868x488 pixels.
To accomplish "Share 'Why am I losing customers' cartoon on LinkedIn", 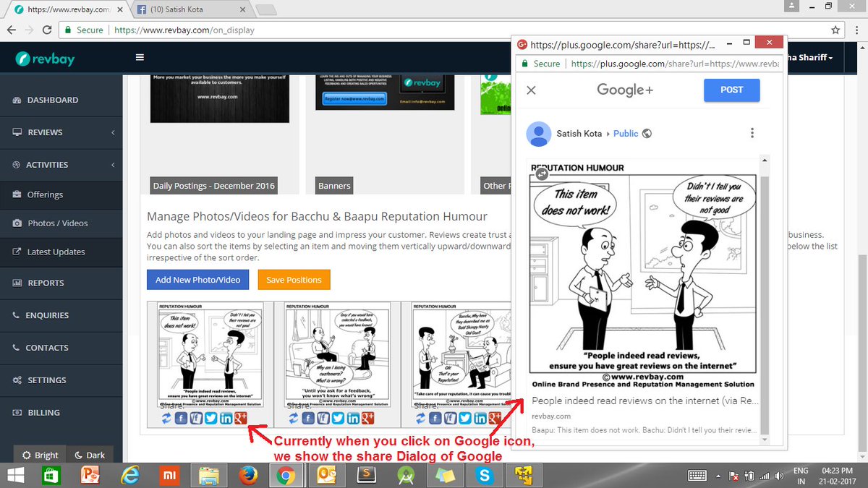I will click(x=353, y=418).
